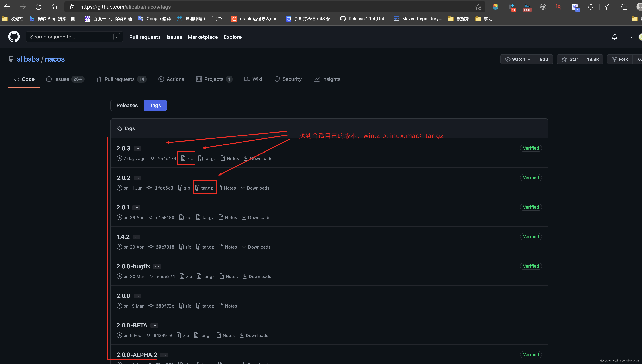Viewport: 642px width, 364px height.
Task: Open the nacos repository link
Action: point(55,59)
